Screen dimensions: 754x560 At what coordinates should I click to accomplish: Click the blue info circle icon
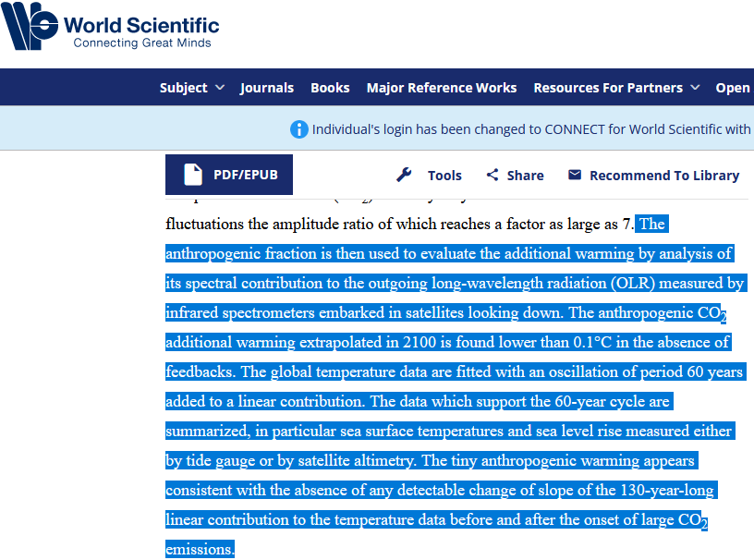click(x=299, y=129)
